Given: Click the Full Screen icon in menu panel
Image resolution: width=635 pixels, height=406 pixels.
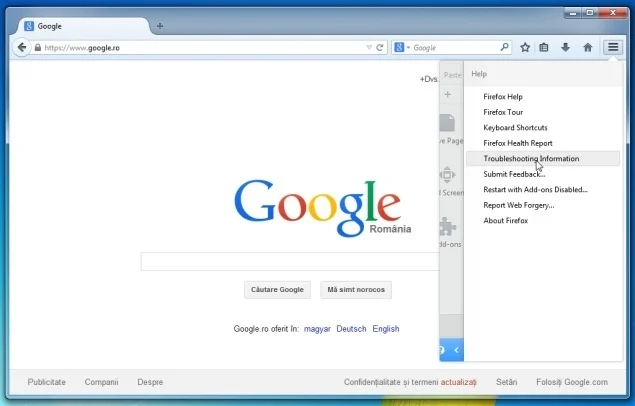Looking at the screenshot, I should pos(448,175).
